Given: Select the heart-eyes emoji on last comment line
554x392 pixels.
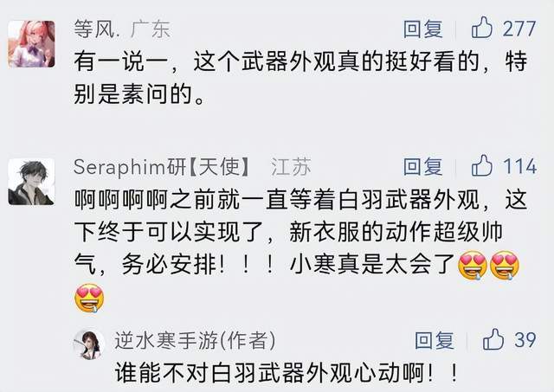Looking at the screenshot, I should 89,299.
